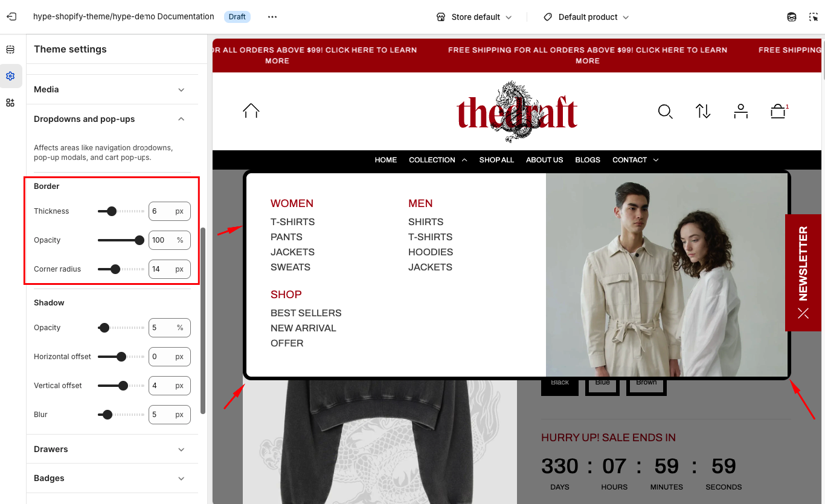Open the Store default dropdown
The height and width of the screenshot is (504, 825).
[474, 17]
